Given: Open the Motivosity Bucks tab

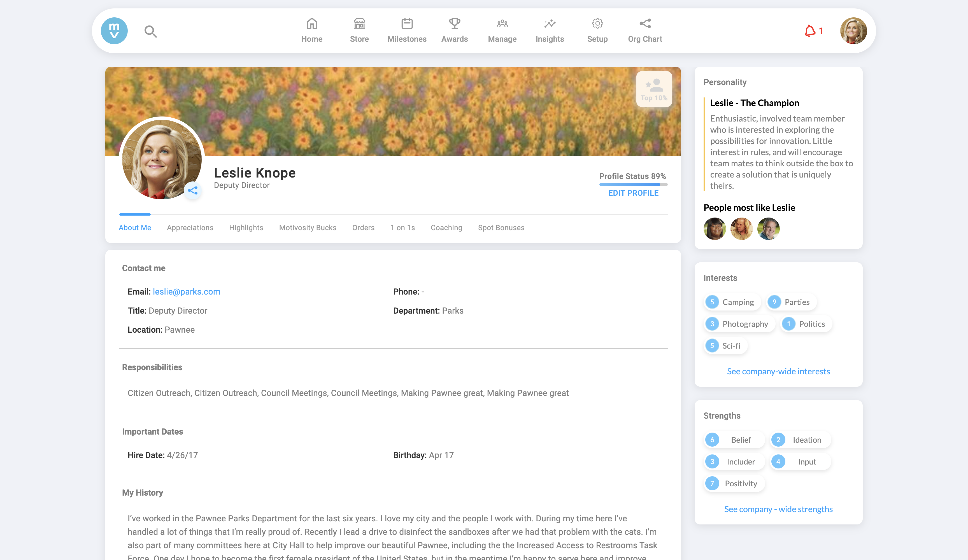Looking at the screenshot, I should 307,228.
